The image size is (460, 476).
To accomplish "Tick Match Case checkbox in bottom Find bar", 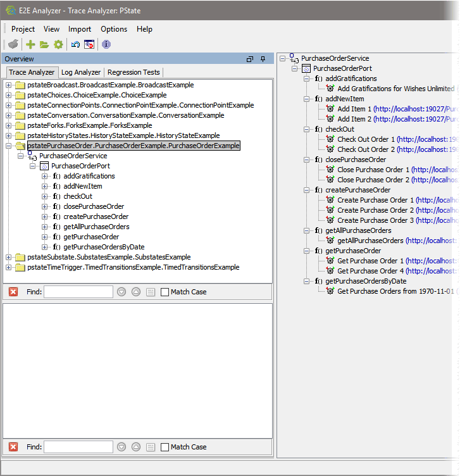I will tap(165, 447).
